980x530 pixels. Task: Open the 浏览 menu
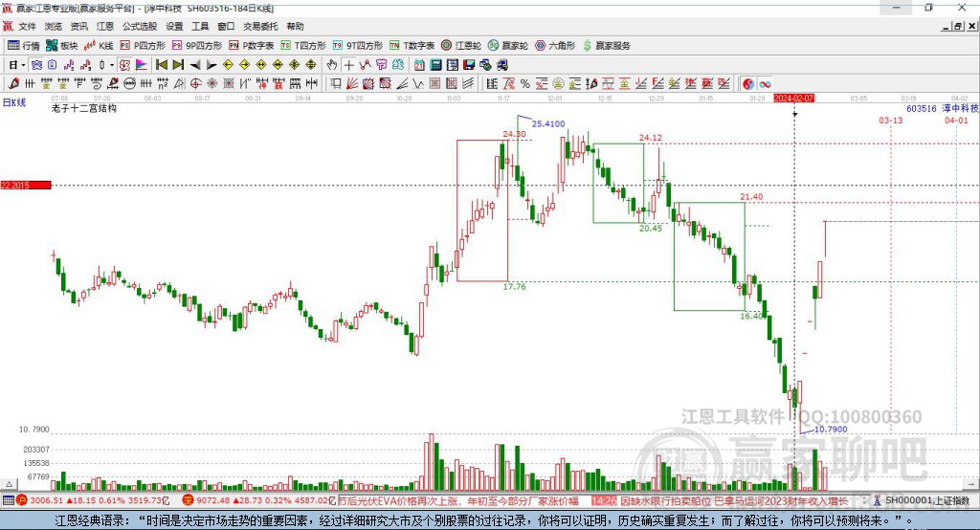tap(54, 26)
